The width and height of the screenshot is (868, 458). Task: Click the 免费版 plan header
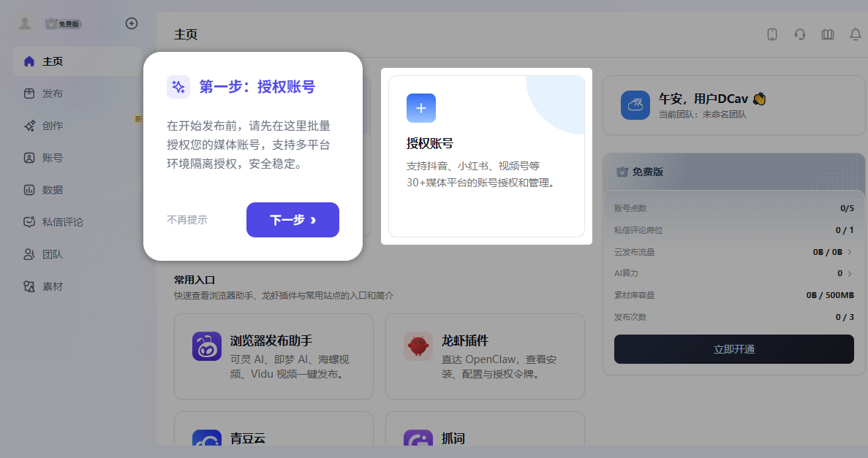pos(734,172)
